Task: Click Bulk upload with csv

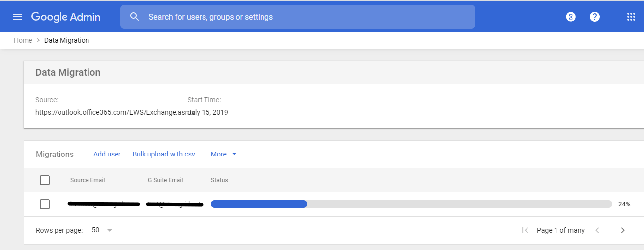Action: (164, 154)
